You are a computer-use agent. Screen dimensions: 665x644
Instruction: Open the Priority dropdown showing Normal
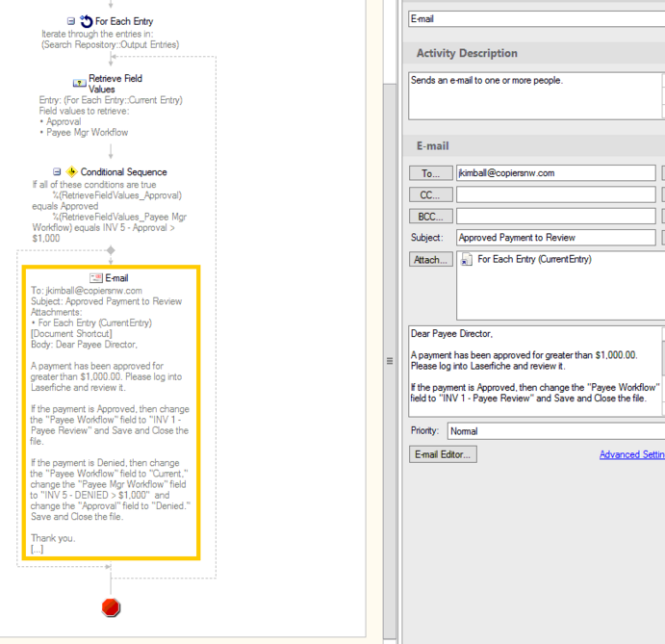[x=555, y=431]
